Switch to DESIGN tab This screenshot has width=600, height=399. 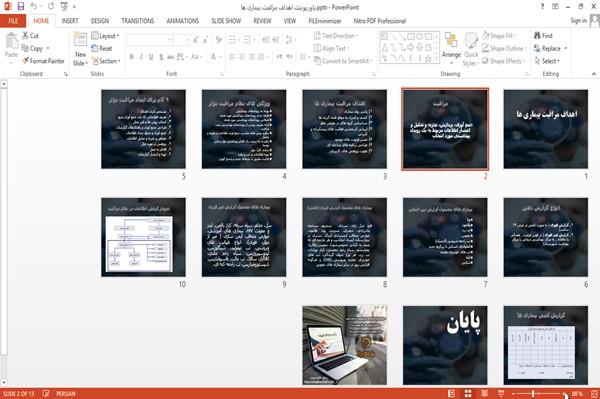100,21
